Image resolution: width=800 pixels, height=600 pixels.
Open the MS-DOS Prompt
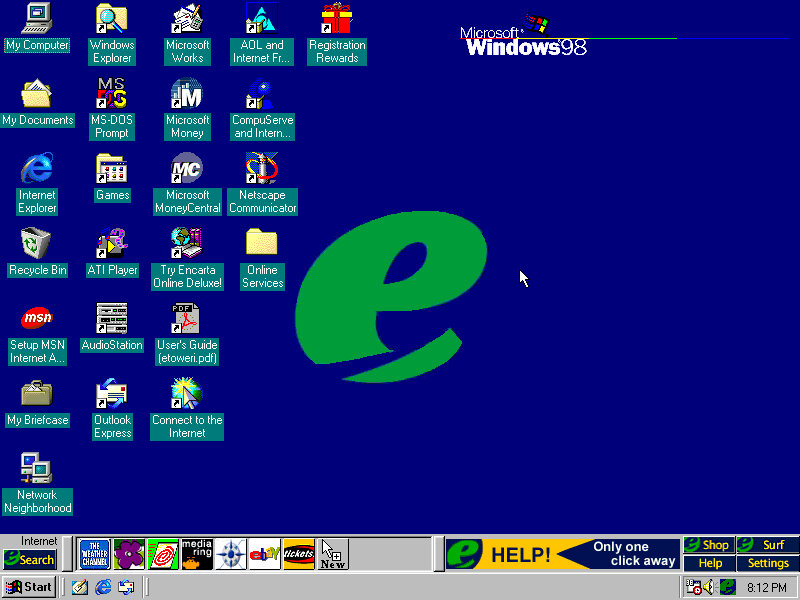111,95
